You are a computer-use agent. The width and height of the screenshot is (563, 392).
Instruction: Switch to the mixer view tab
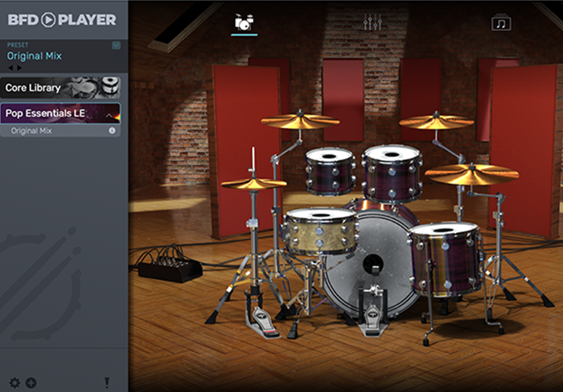point(373,22)
